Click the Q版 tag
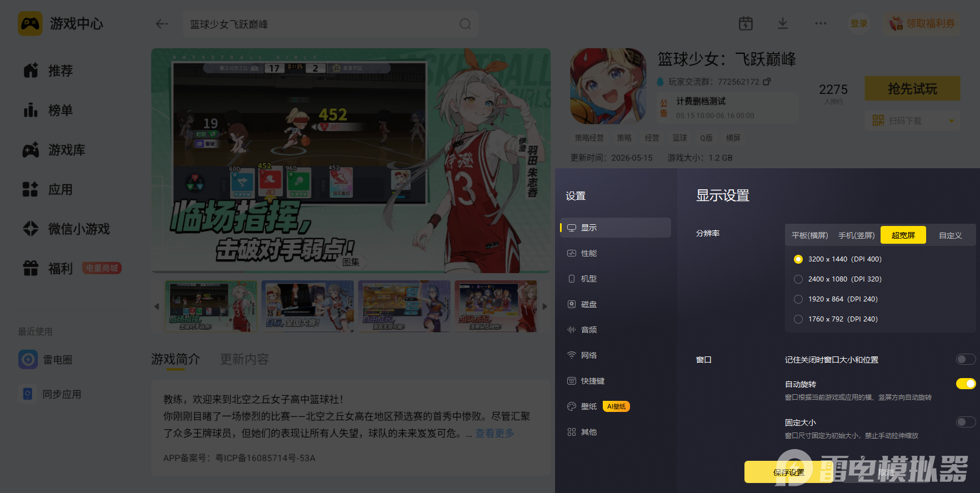The width and height of the screenshot is (980, 493). [706, 138]
